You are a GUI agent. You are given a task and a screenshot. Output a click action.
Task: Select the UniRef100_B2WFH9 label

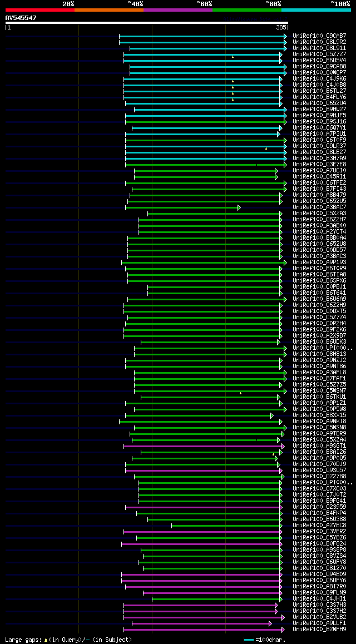coord(319,629)
